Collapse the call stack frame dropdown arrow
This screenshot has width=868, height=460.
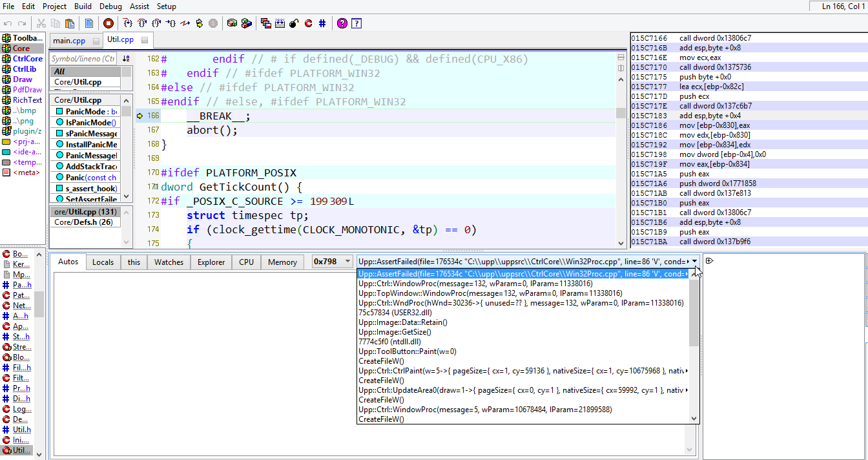coord(694,262)
